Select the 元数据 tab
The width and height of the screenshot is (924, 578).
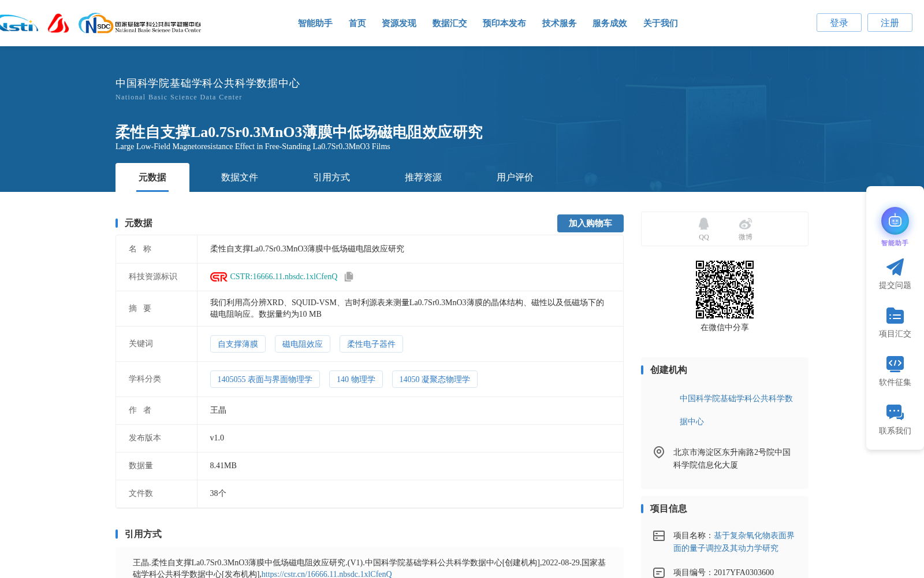(152, 177)
